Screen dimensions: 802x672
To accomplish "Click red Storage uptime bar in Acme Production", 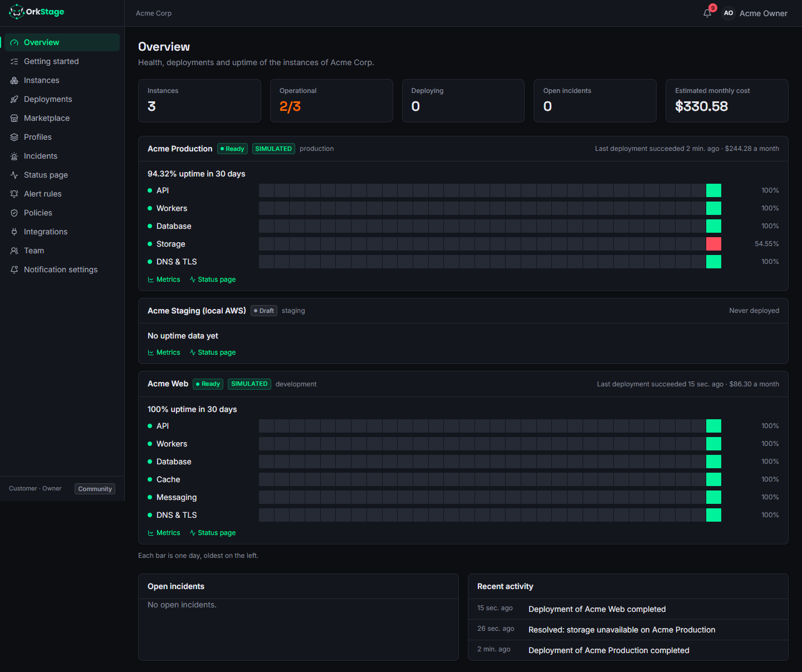I will coord(713,244).
